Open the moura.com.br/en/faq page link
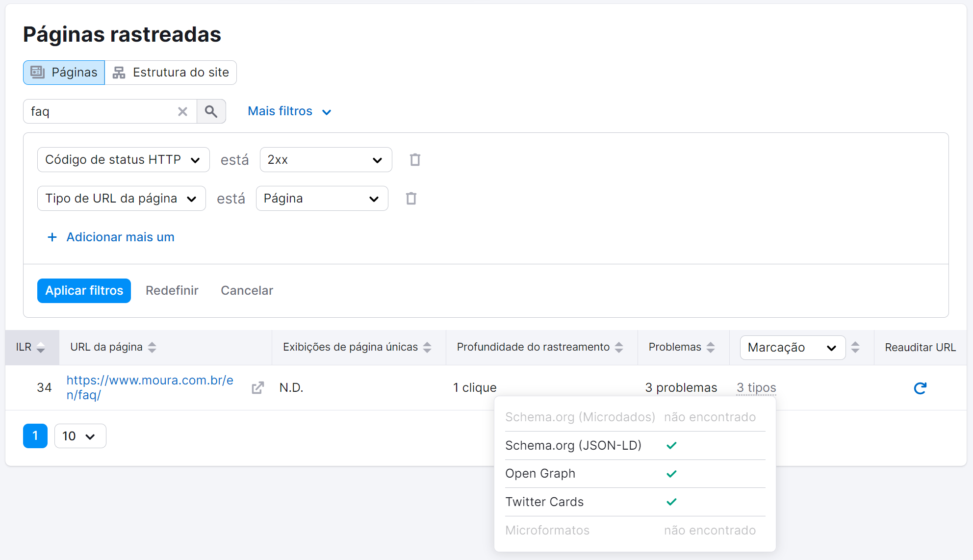973x560 pixels. (x=150, y=387)
